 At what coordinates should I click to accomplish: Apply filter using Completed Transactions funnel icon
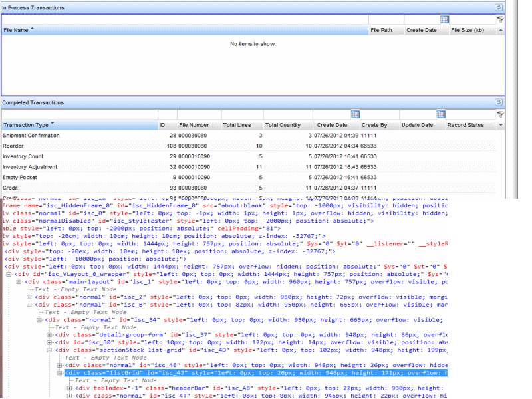tap(500, 114)
